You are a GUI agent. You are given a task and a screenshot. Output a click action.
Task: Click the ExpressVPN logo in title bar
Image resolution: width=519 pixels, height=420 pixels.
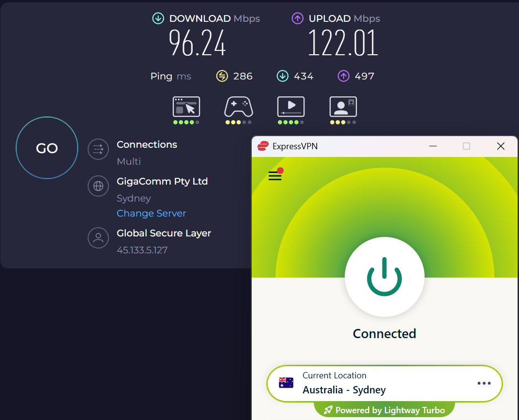click(263, 146)
